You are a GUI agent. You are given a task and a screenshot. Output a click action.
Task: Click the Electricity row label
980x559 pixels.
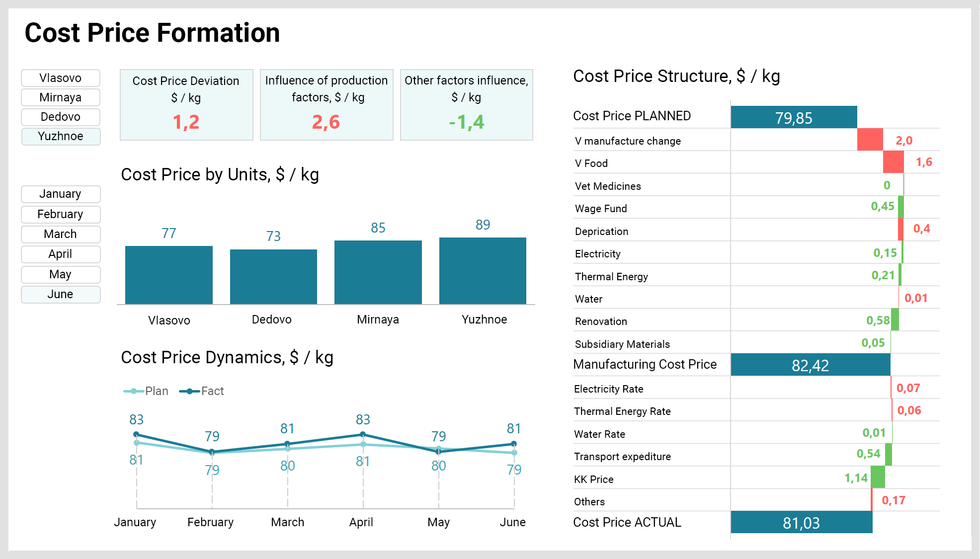tap(597, 254)
